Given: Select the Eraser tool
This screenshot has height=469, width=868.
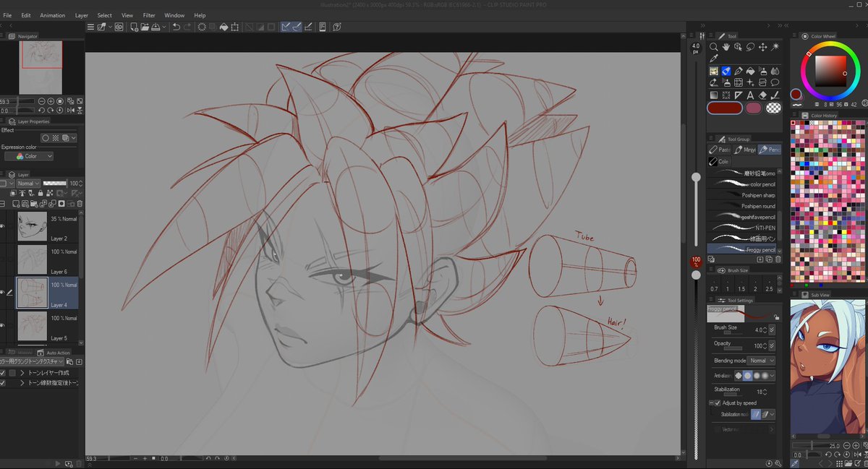Looking at the screenshot, I should click(x=762, y=94).
